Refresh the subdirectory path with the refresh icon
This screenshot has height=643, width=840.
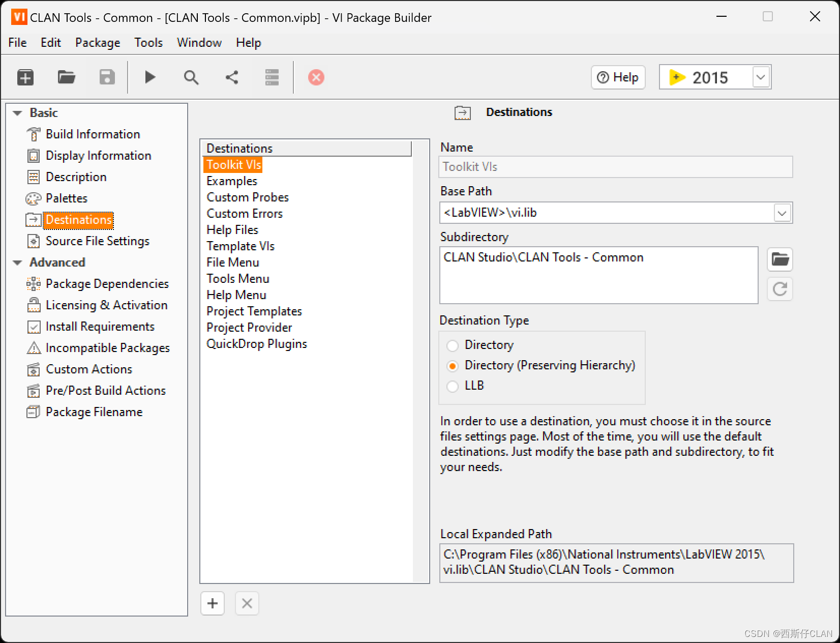tap(779, 289)
